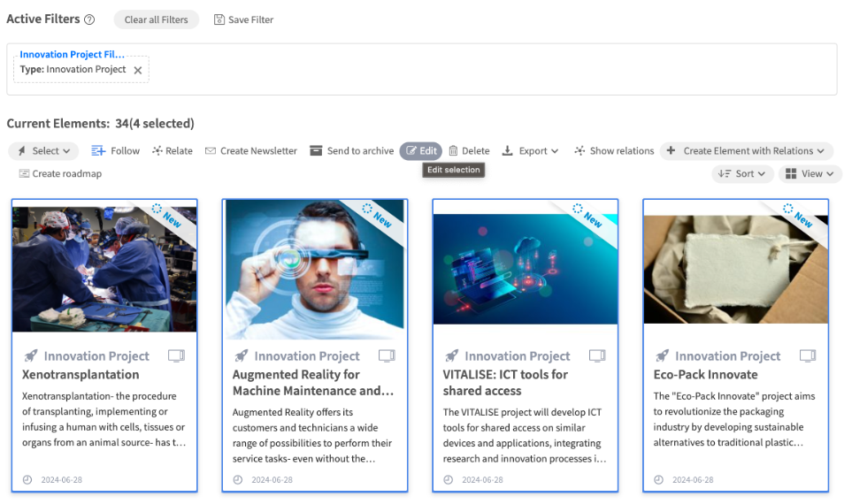Click Relate in the toolbar

[172, 151]
